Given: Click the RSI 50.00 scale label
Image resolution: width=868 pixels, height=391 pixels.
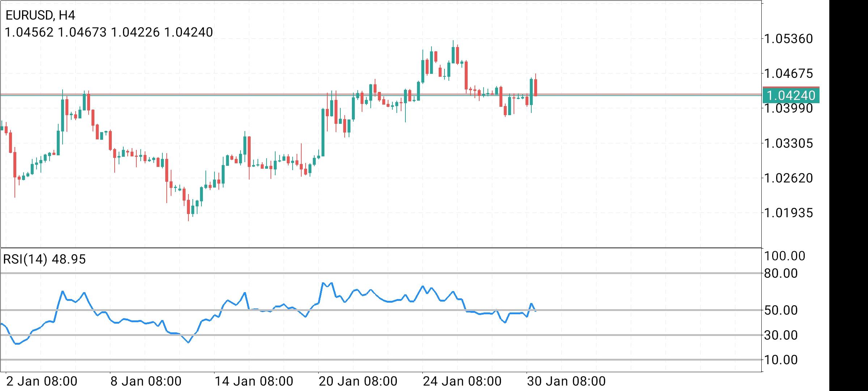Looking at the screenshot, I should pyautogui.click(x=781, y=310).
